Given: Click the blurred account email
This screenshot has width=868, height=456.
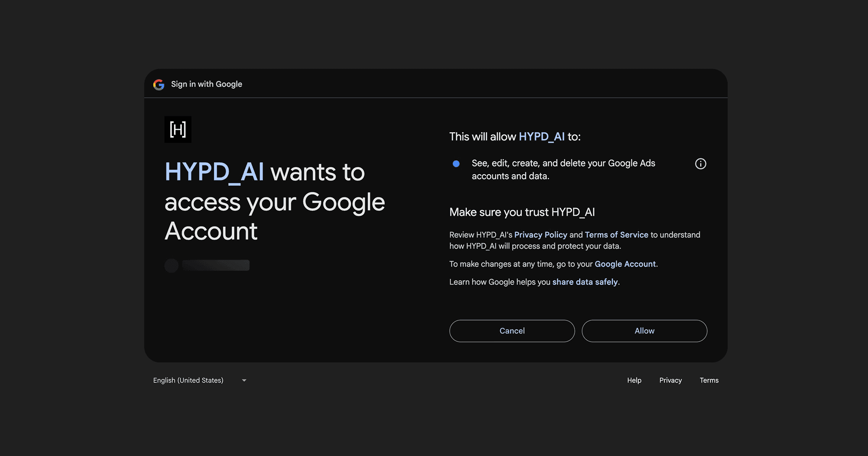Looking at the screenshot, I should pos(216,265).
